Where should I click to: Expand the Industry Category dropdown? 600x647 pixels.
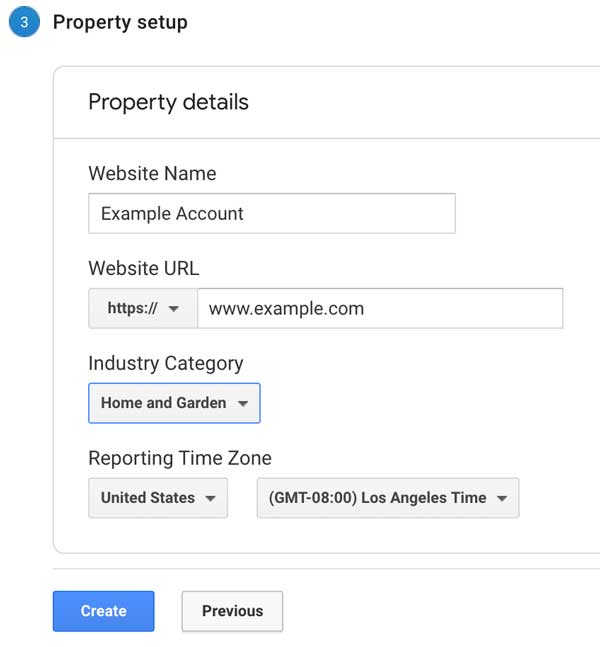174,404
